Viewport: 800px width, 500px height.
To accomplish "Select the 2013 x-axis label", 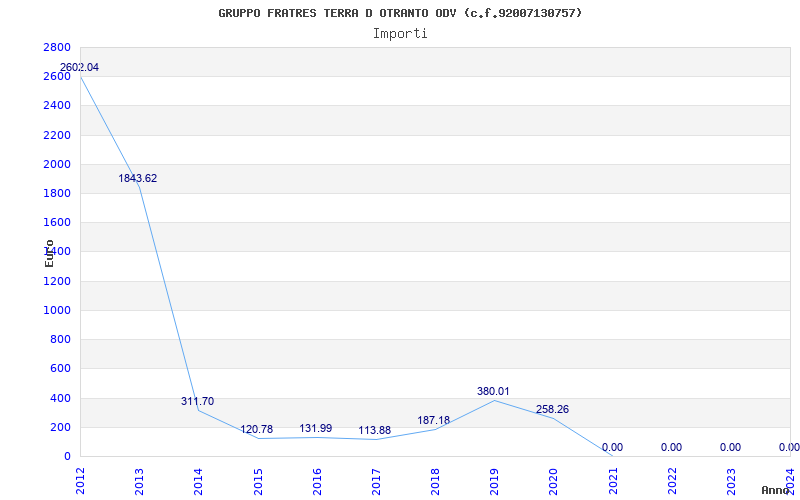I will click(x=139, y=481).
